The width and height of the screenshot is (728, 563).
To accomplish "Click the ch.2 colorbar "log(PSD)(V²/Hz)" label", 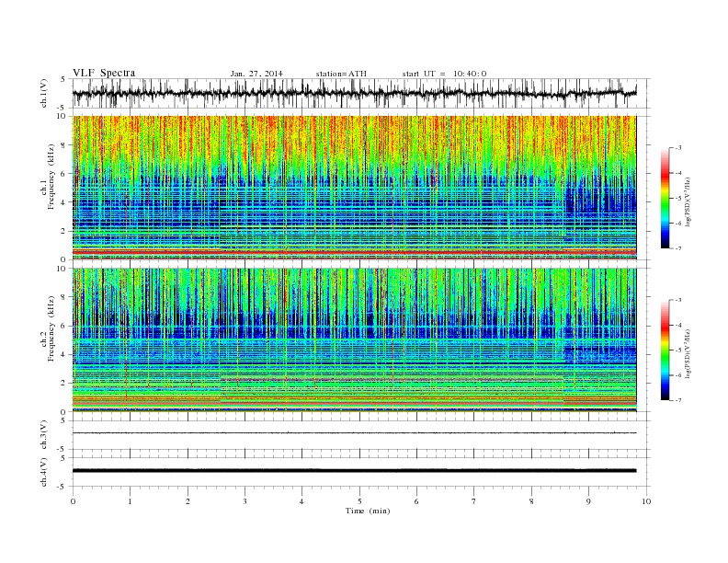I will [x=688, y=352].
